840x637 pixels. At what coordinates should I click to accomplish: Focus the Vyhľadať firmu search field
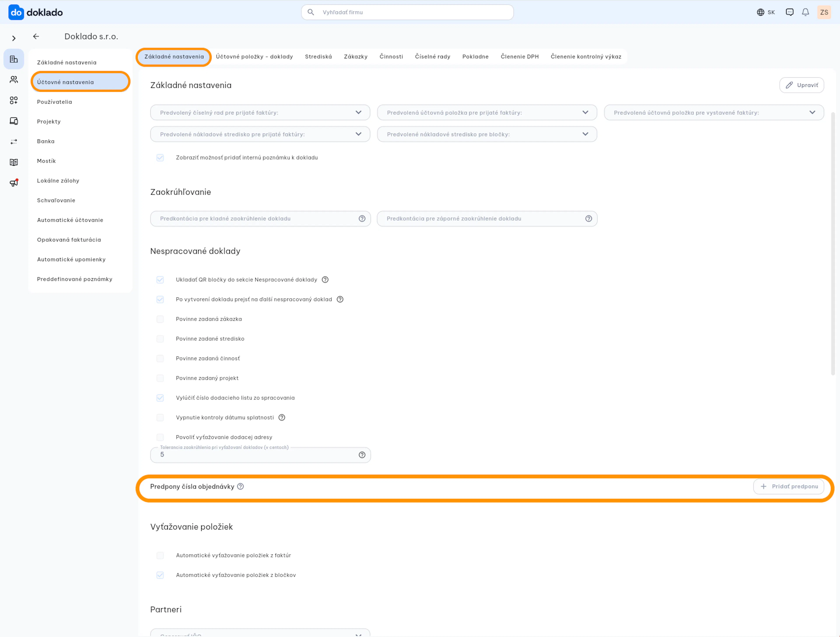click(408, 12)
